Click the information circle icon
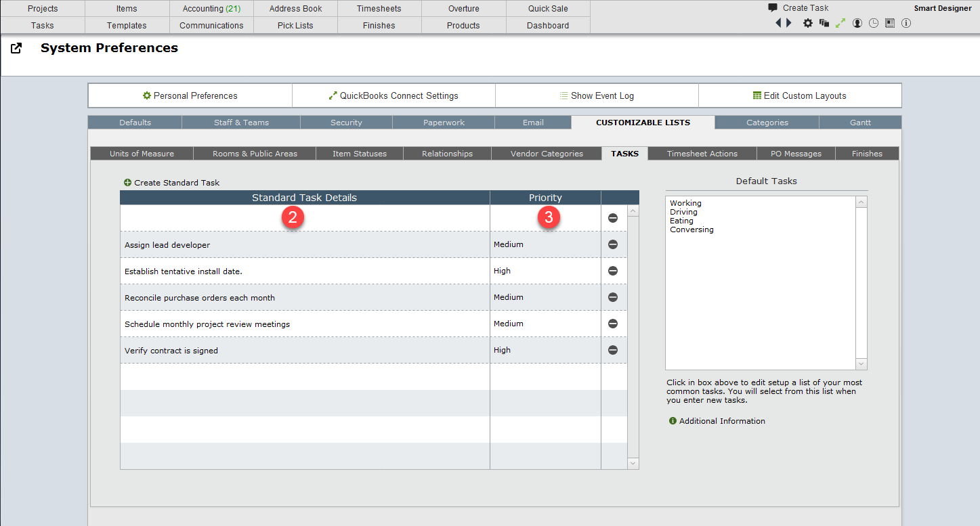Screen dimensions: 980x526 (906, 23)
